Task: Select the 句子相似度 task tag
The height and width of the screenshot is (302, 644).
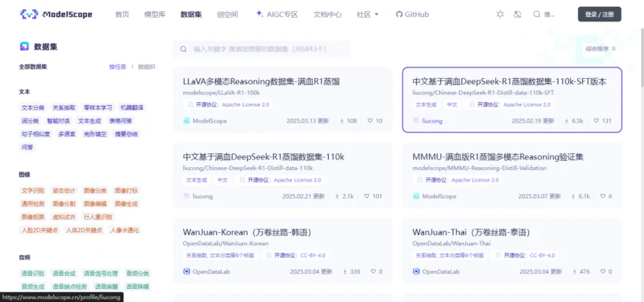Action: coord(36,134)
